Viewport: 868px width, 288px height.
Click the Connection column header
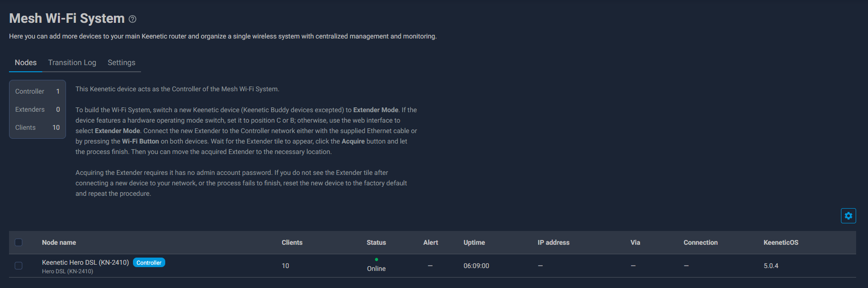click(701, 242)
